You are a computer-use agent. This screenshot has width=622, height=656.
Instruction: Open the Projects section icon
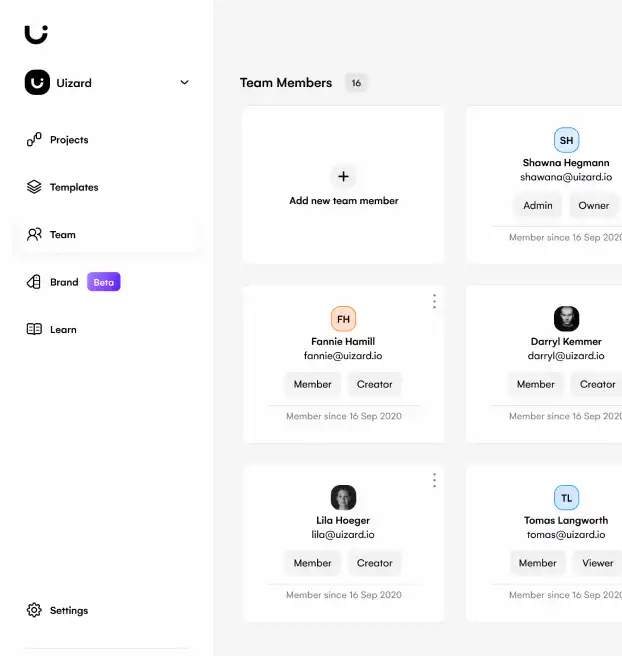34,140
